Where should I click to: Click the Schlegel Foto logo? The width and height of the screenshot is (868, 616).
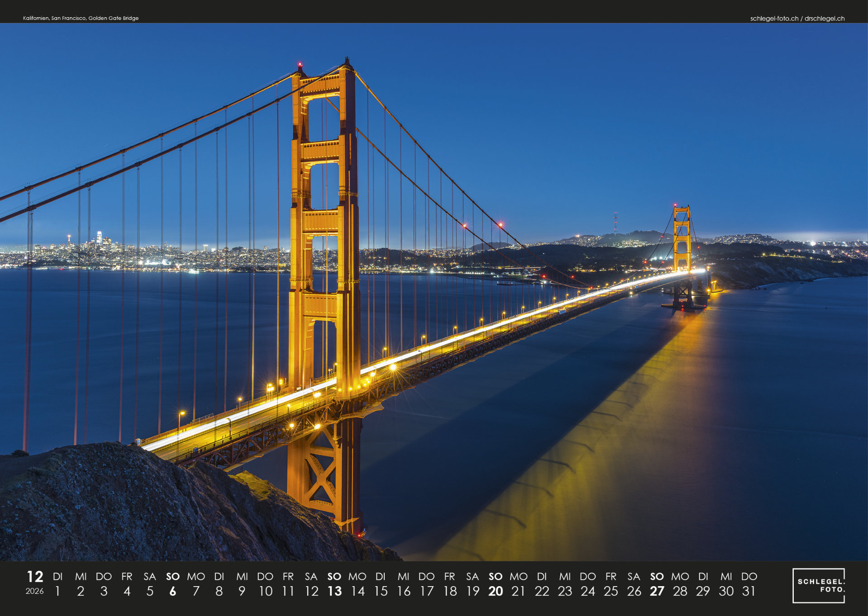point(818,585)
